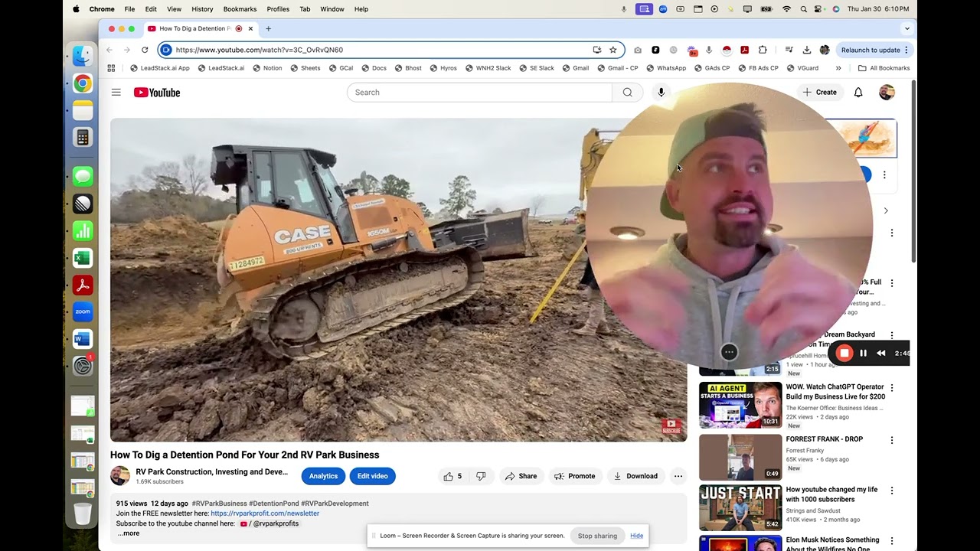Image resolution: width=980 pixels, height=551 pixels.
Task: Open Finder from the Dock
Action: click(83, 56)
